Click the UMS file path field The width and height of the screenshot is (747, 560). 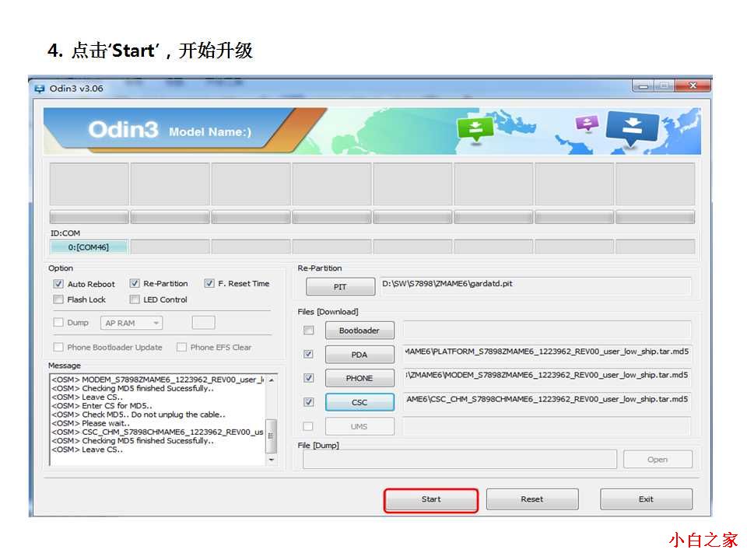547,425
